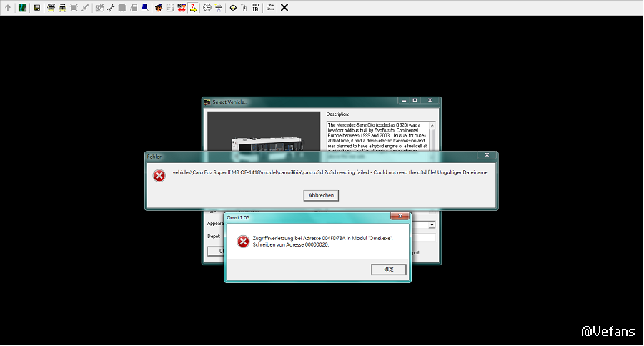644x346 pixels.
Task: Click the Select Vehicle title bar icon
Action: point(207,102)
